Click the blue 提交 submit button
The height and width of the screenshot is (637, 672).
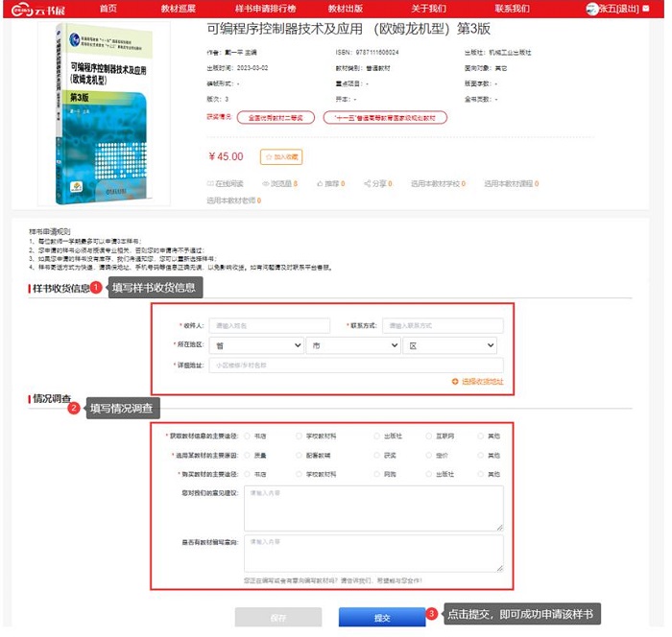tap(381, 618)
